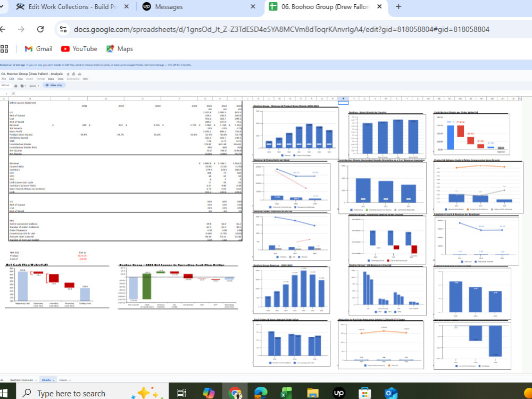
Task: Click the move to folder icon beside title
Action: coord(73,74)
